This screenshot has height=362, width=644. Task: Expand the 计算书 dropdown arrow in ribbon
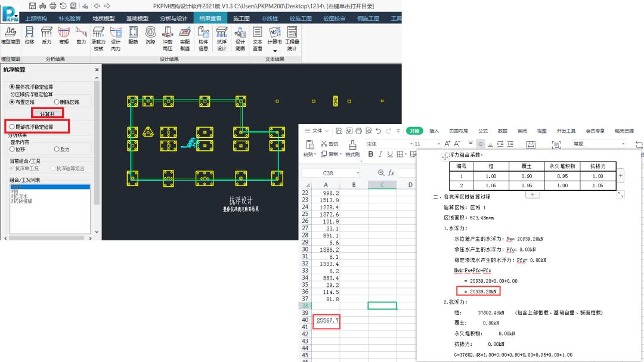point(275,51)
